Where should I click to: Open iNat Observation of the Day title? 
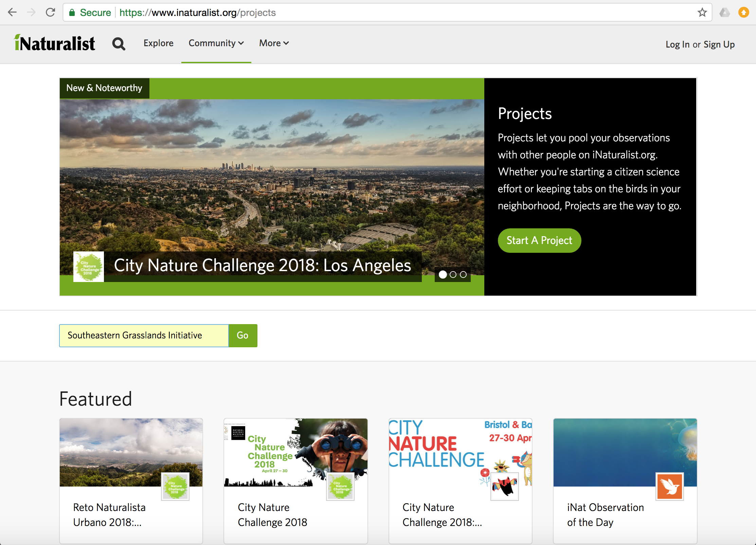tap(605, 515)
